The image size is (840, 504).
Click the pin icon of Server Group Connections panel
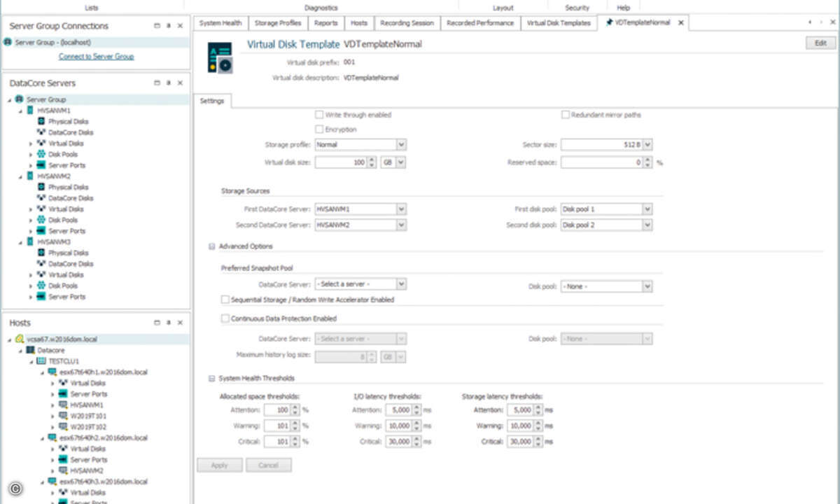coord(169,26)
